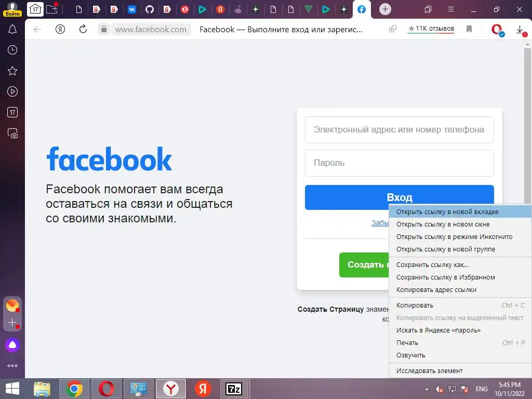The image size is (532, 399).
Task: Open the 17 calendar icon in sidebar
Action: pyautogui.click(x=12, y=112)
